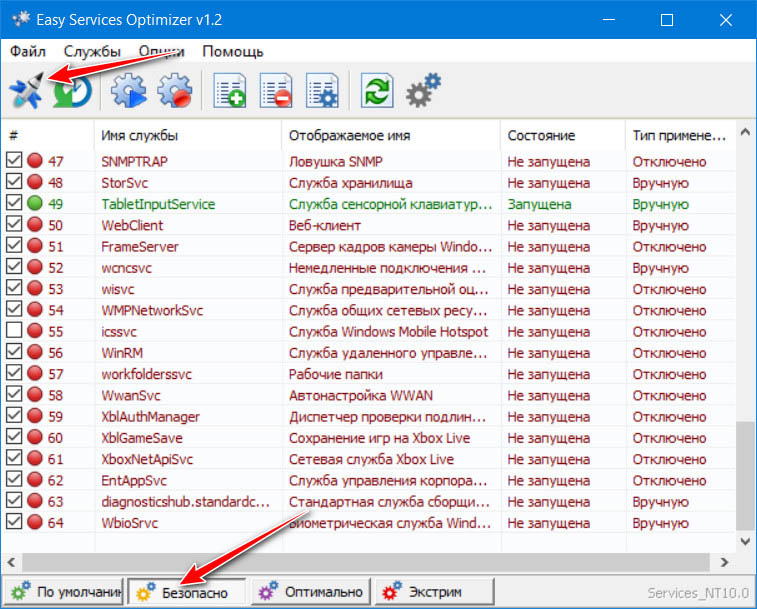
Task: Sort by Тип применения column header
Action: tap(680, 135)
